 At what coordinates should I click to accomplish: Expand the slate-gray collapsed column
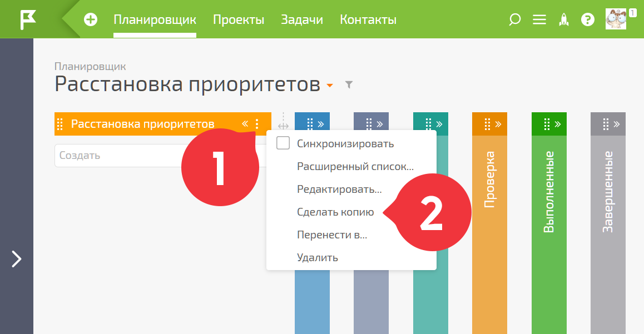380,124
